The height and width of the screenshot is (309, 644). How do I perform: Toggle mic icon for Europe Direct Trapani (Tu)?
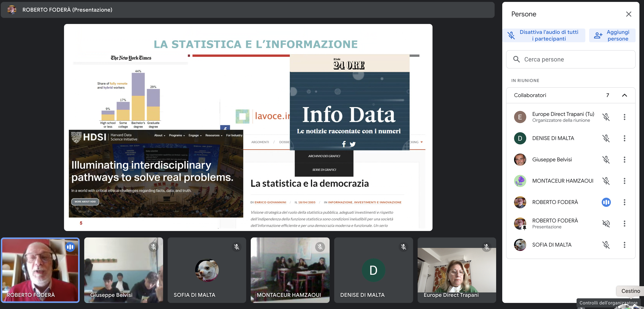(x=606, y=117)
